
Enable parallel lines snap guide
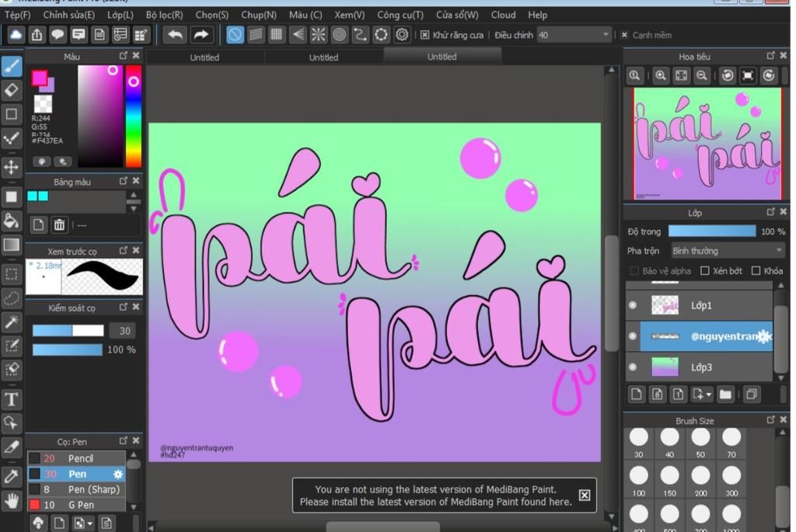point(256,35)
